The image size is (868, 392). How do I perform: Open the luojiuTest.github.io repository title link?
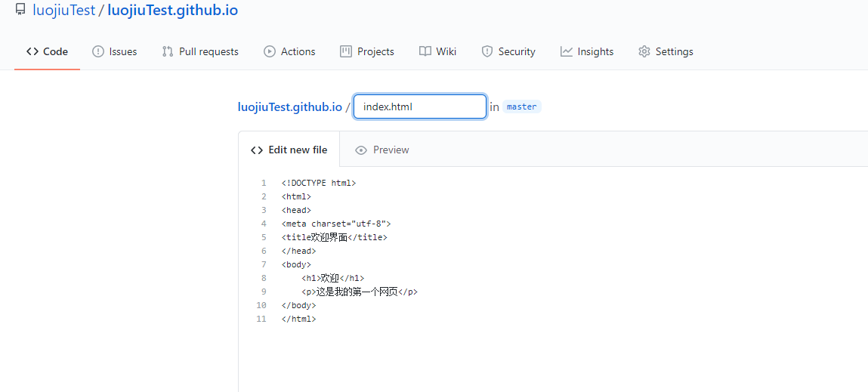pyautogui.click(x=172, y=11)
